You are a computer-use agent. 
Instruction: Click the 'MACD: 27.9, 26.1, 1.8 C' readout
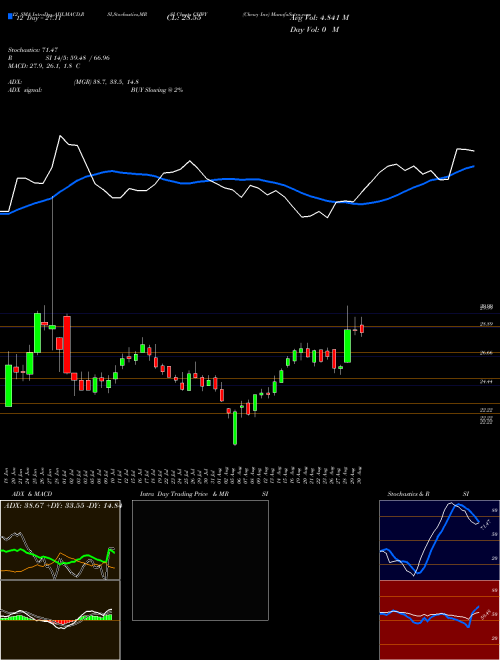tap(44, 66)
